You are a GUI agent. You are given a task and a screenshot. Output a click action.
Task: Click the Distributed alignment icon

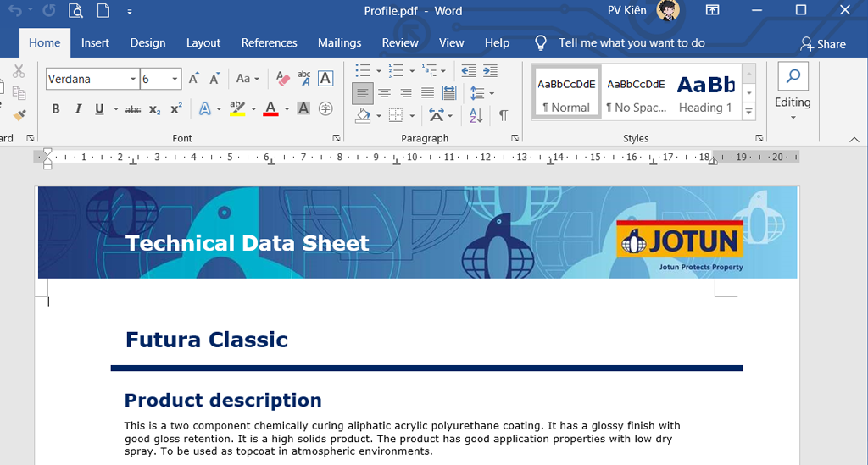(449, 93)
